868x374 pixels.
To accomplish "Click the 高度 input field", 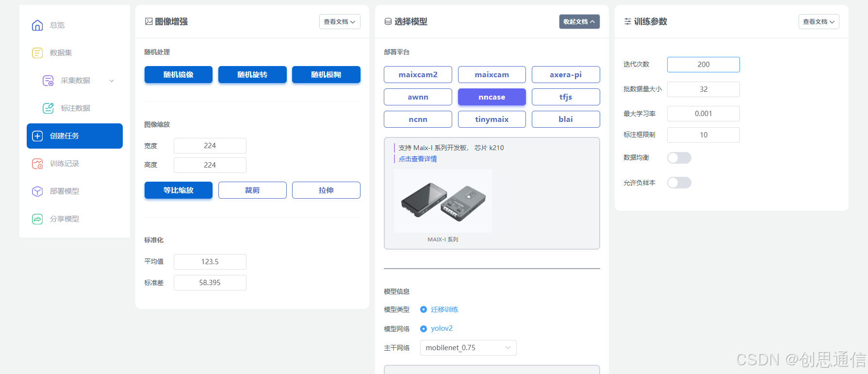I will click(210, 165).
